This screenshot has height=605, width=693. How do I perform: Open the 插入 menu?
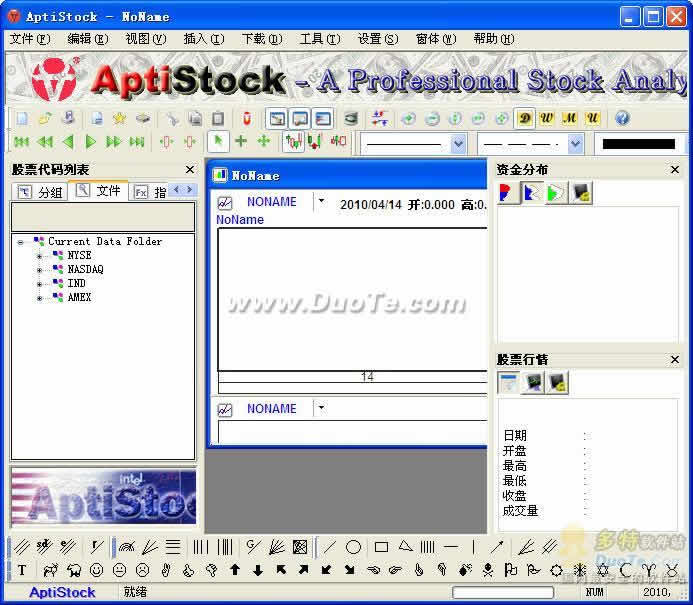pos(204,39)
